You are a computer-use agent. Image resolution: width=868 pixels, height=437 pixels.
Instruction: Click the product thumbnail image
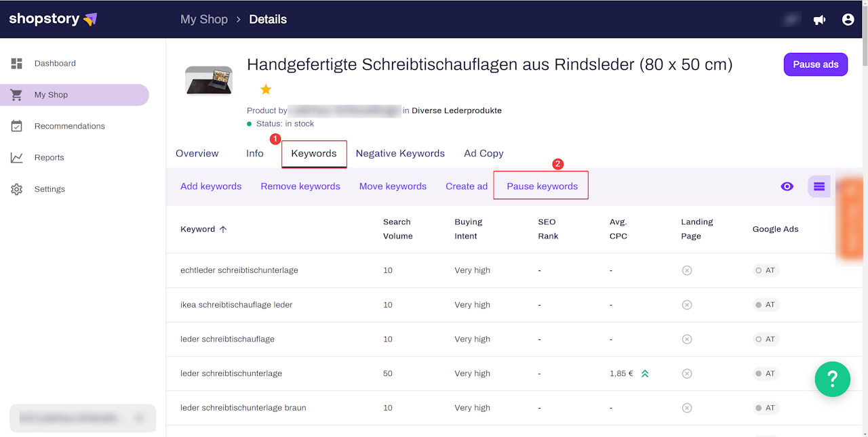[209, 81]
